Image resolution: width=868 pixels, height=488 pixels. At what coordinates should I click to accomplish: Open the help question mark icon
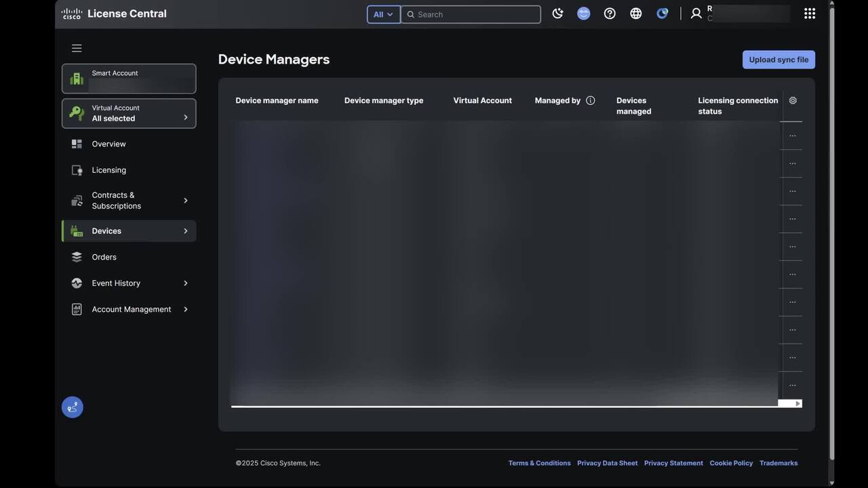610,14
